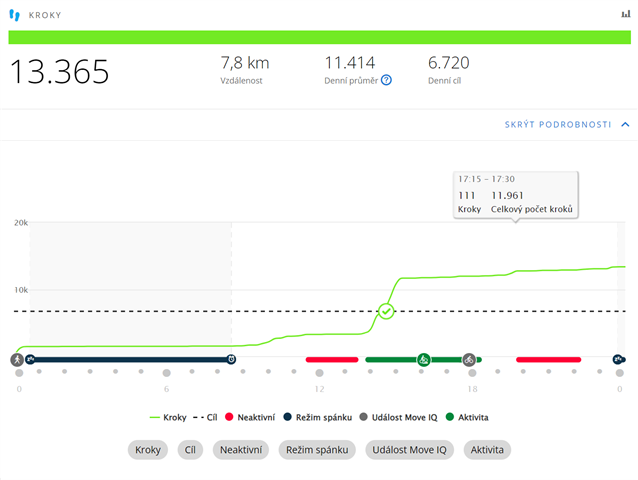Viewport: 638px width, 480px height.
Task: Toggle the Režim spánku filter pill
Action: [x=317, y=450]
